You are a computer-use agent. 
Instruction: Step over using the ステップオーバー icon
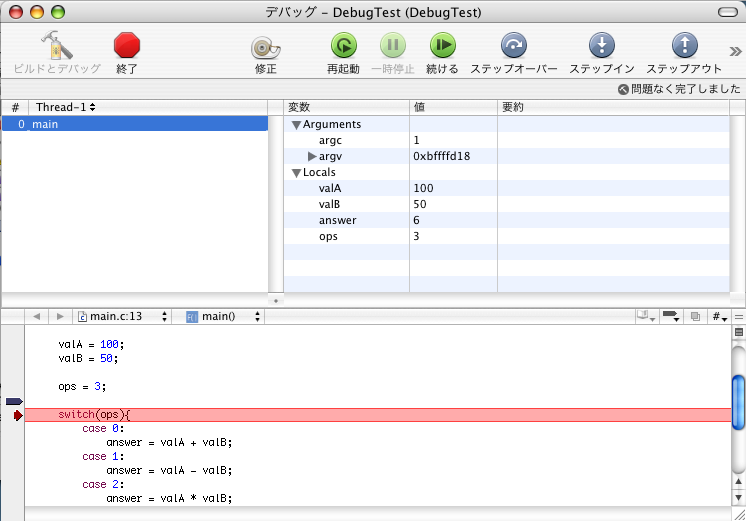pyautogui.click(x=513, y=46)
